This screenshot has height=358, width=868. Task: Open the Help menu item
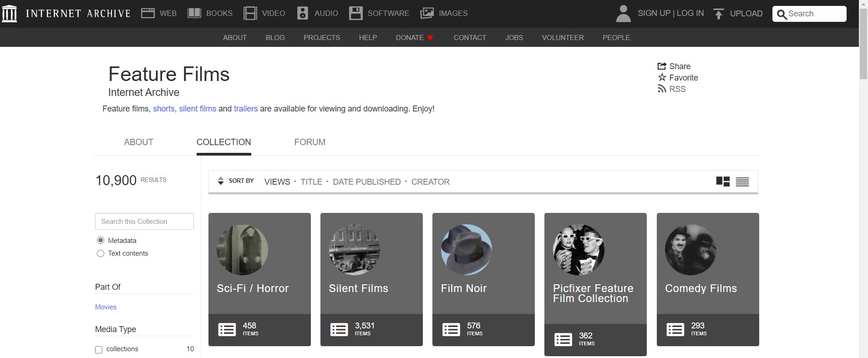coord(368,38)
